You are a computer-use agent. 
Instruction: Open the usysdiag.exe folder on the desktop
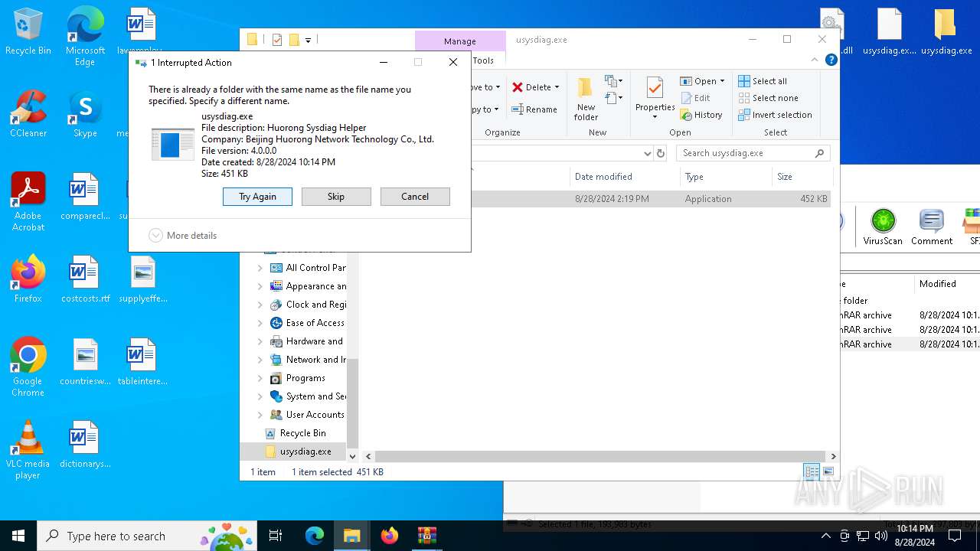946,32
